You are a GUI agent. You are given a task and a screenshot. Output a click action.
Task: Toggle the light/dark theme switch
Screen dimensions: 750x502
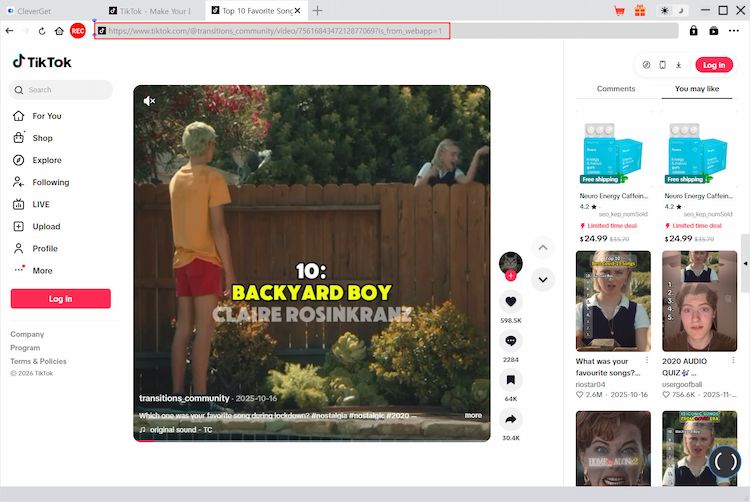coord(672,11)
